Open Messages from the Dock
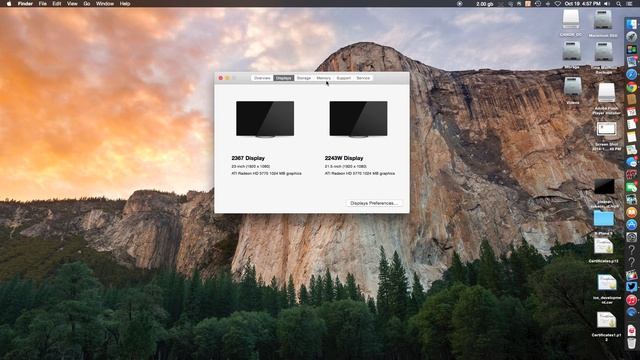Screen dimensions: 640x360 (631, 162)
